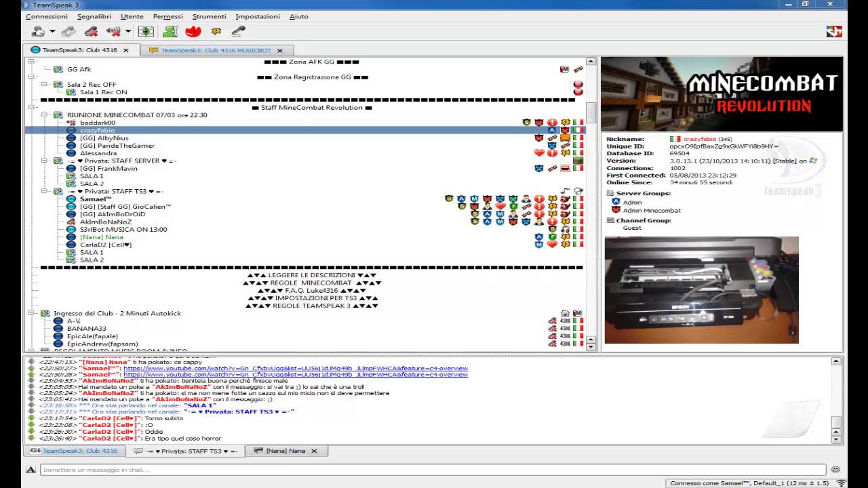Open the Impostazioni menu
This screenshot has width=868, height=488.
[258, 16]
